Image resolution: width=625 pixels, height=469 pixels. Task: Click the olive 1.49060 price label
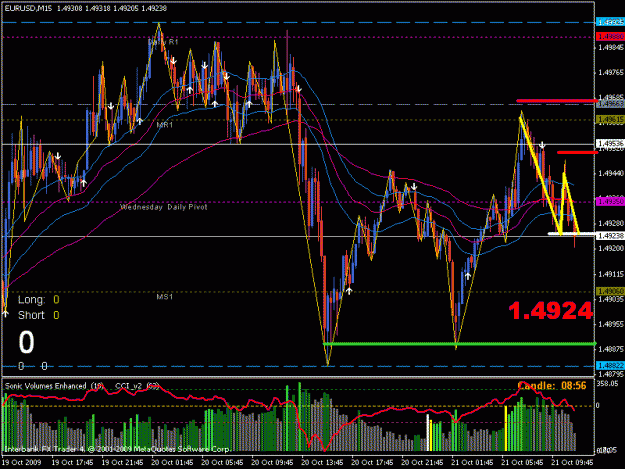610,291
